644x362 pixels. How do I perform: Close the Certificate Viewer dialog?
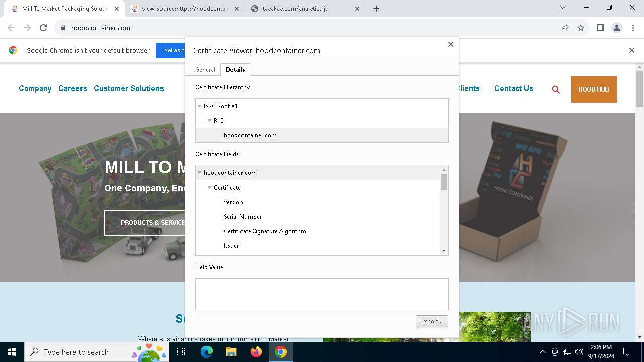click(x=451, y=44)
